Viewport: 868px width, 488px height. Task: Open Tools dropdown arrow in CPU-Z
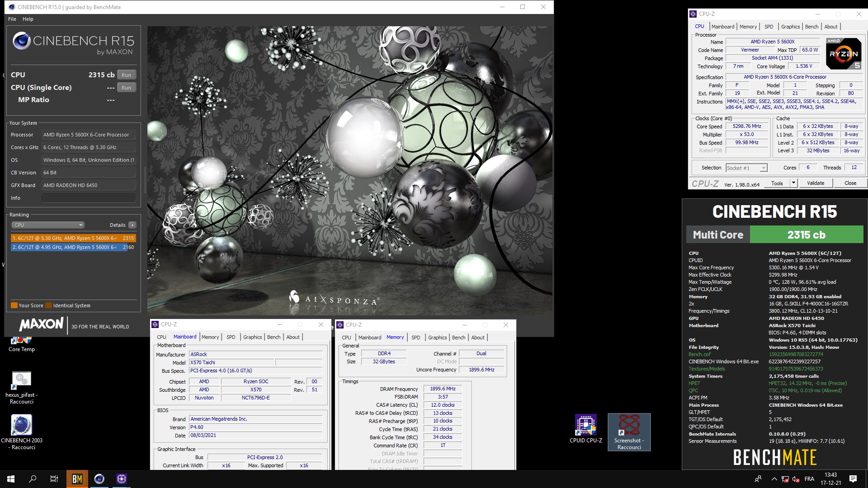pyautogui.click(x=793, y=183)
